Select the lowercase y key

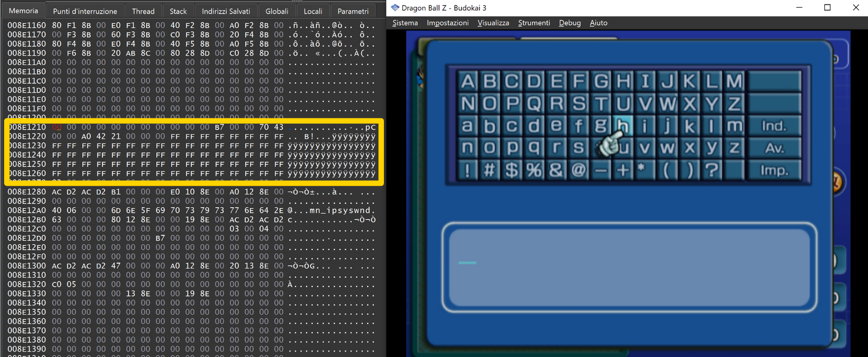point(712,148)
